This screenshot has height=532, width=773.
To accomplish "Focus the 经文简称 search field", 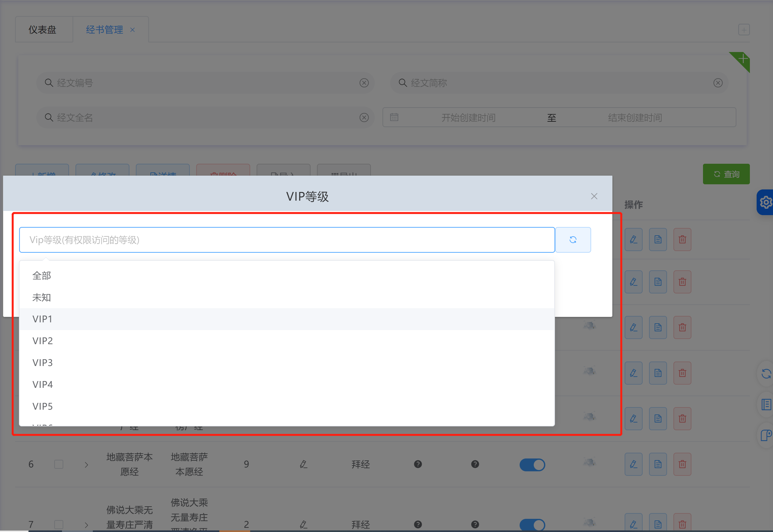I will tap(559, 83).
